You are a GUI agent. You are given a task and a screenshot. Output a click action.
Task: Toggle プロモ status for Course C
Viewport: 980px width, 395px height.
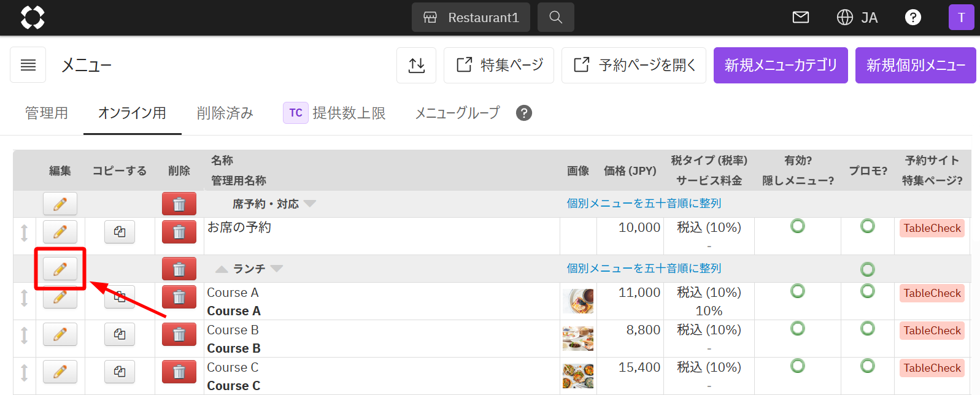point(868,366)
